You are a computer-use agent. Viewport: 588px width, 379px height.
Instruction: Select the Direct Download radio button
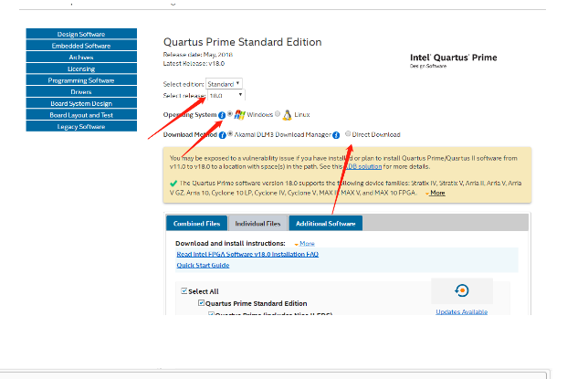pos(348,133)
